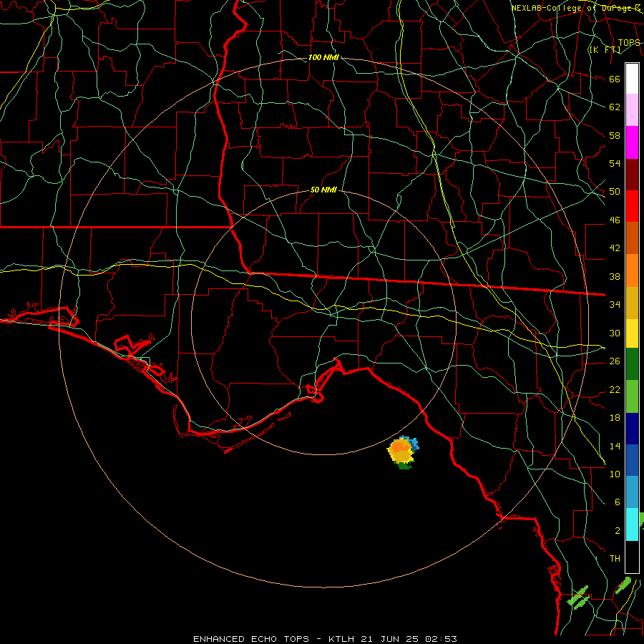644x644 pixels.
Task: Click the 100 NMI range ring label
Action: [323, 57]
